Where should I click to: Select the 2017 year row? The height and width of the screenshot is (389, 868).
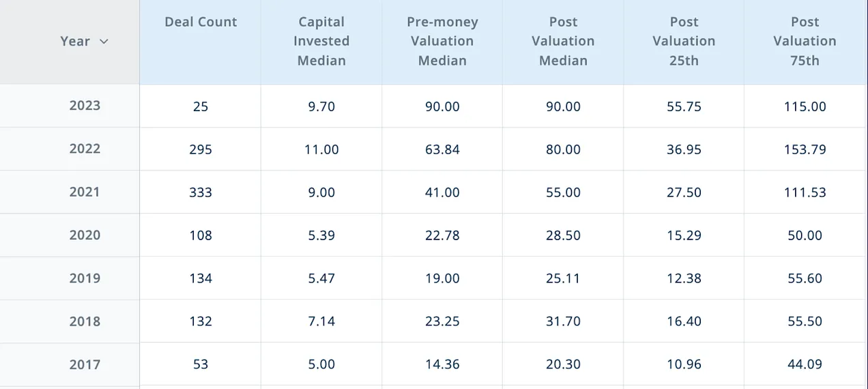85,364
